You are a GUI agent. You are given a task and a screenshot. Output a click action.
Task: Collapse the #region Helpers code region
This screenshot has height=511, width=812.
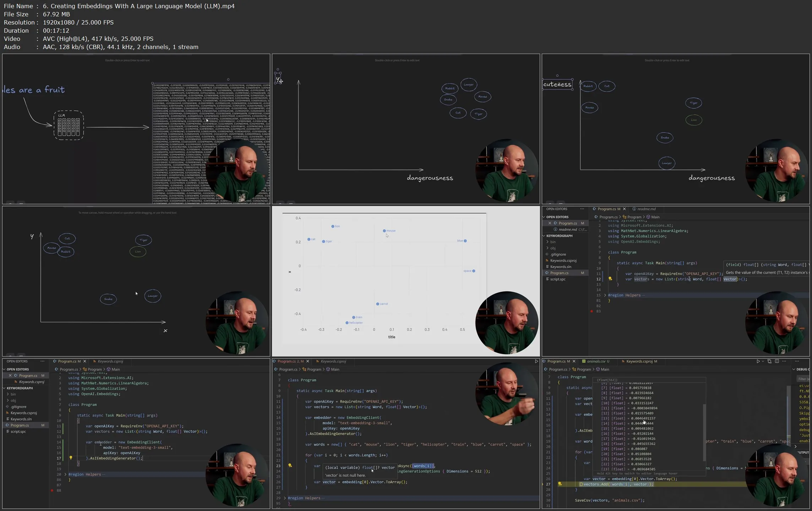pyautogui.click(x=605, y=295)
